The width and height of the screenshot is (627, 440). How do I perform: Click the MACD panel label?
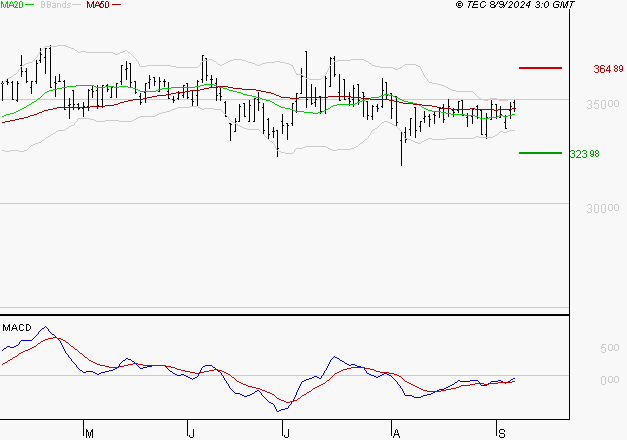coord(17,328)
